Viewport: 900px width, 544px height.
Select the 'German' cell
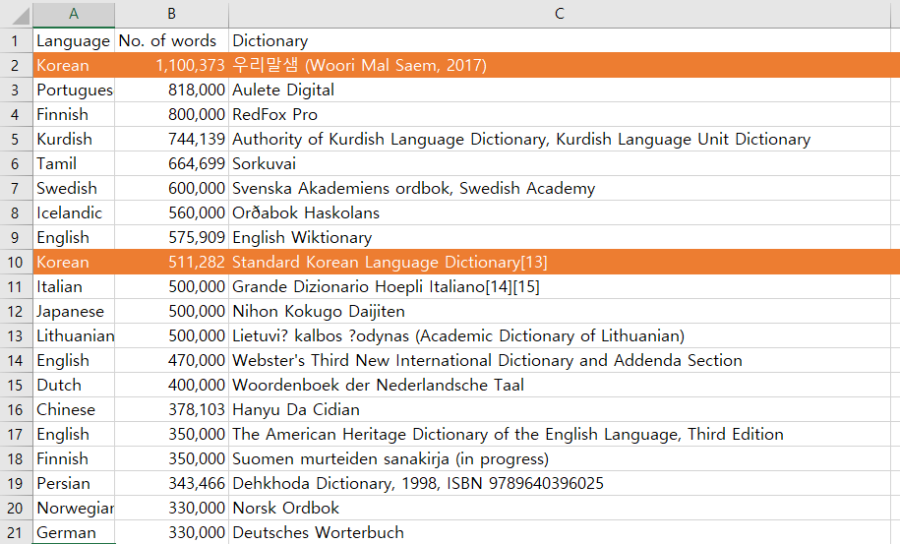tap(73, 533)
